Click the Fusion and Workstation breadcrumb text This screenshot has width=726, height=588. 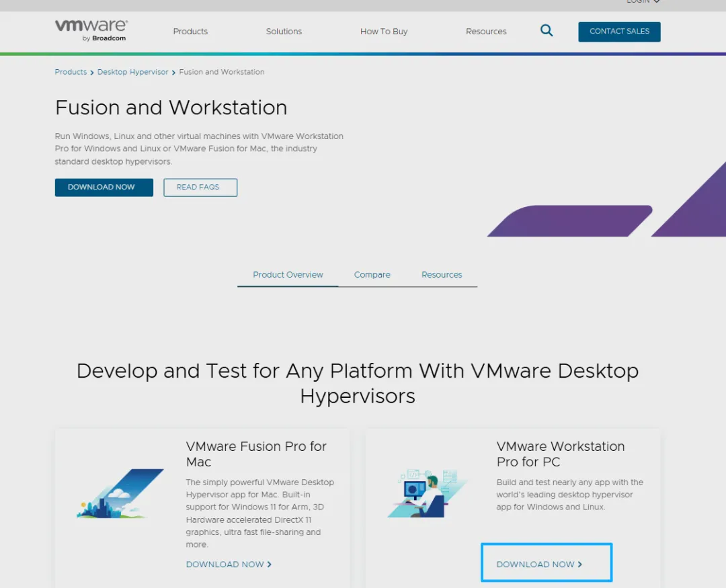click(x=222, y=72)
